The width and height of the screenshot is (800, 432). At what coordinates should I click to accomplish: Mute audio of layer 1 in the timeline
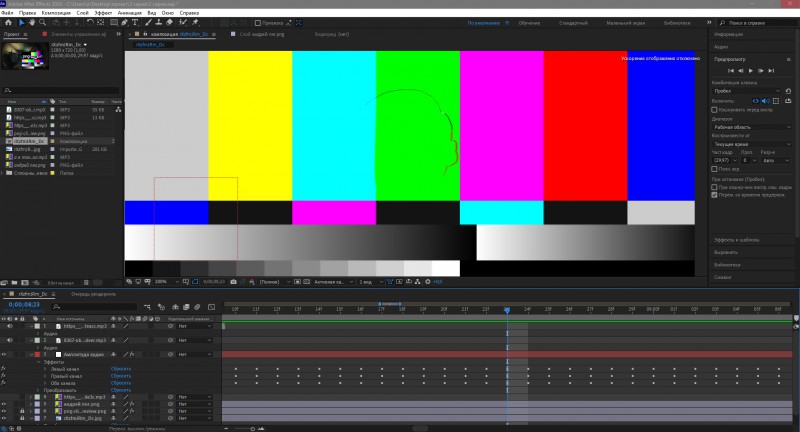[x=10, y=326]
